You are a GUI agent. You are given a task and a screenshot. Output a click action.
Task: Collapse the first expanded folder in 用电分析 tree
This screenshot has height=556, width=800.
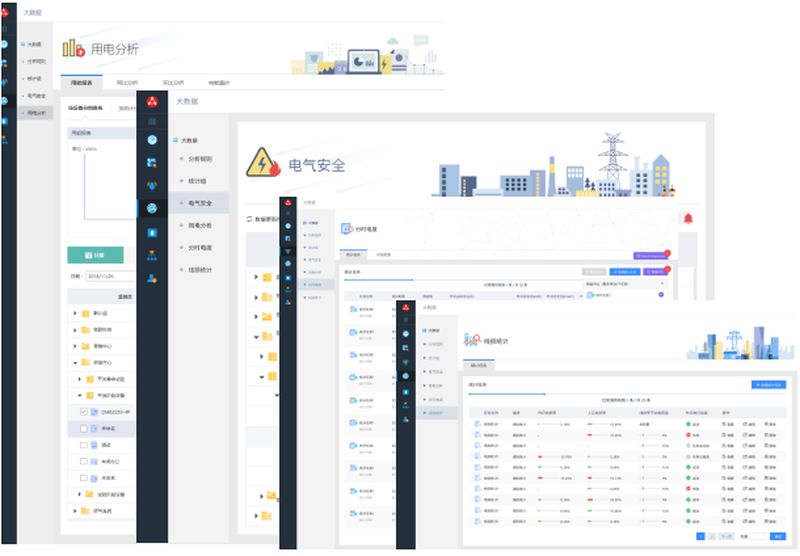[76, 362]
